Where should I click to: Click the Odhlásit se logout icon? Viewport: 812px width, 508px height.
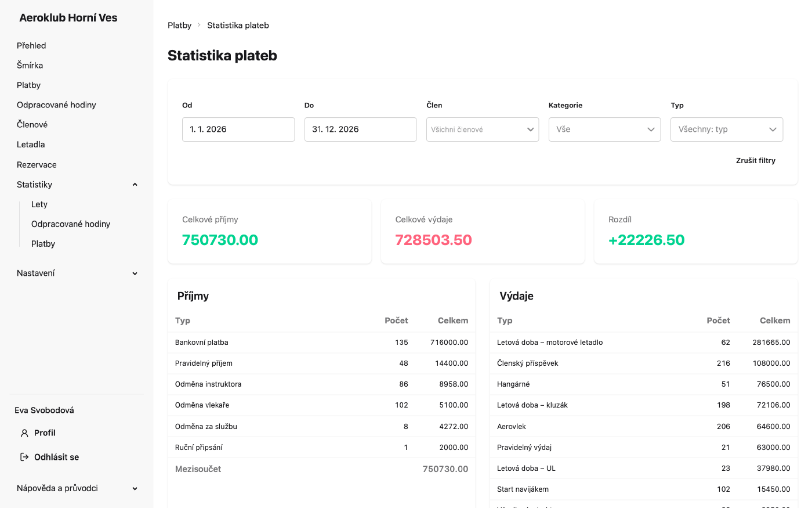24,457
